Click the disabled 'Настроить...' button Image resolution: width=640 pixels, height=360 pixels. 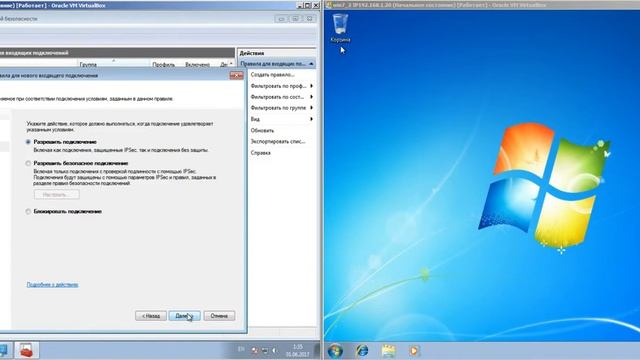pyautogui.click(x=57, y=195)
